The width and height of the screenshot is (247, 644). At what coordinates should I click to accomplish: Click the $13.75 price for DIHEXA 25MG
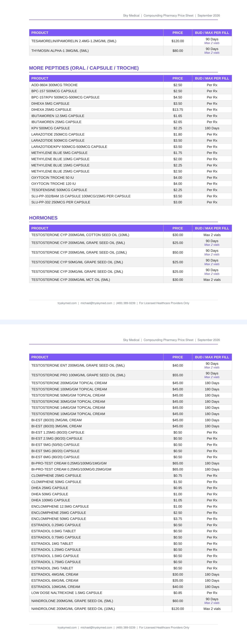coord(178,110)
